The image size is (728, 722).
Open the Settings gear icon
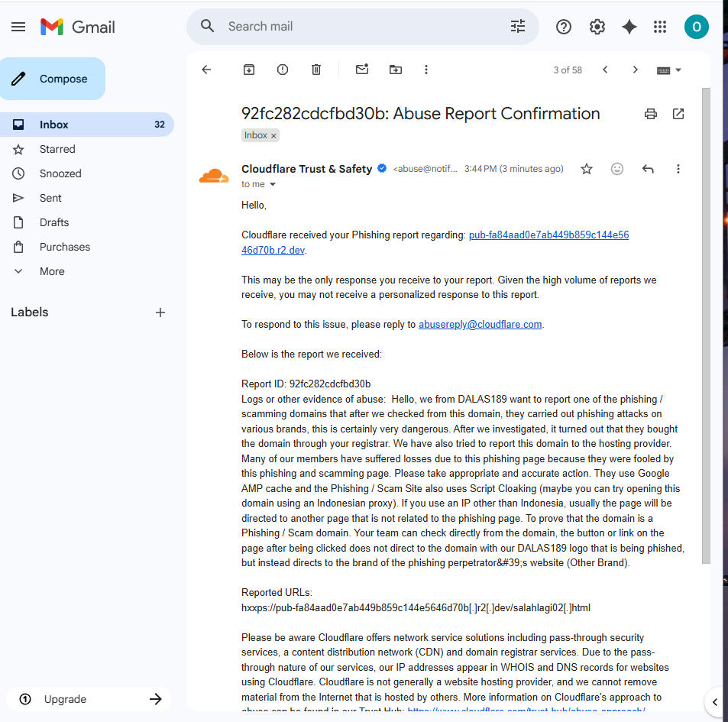597,27
